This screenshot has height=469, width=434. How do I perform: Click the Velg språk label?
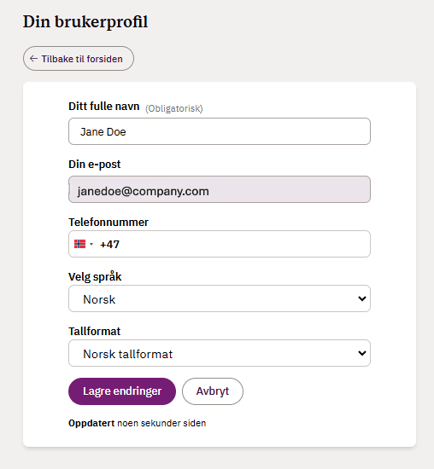[95, 277]
